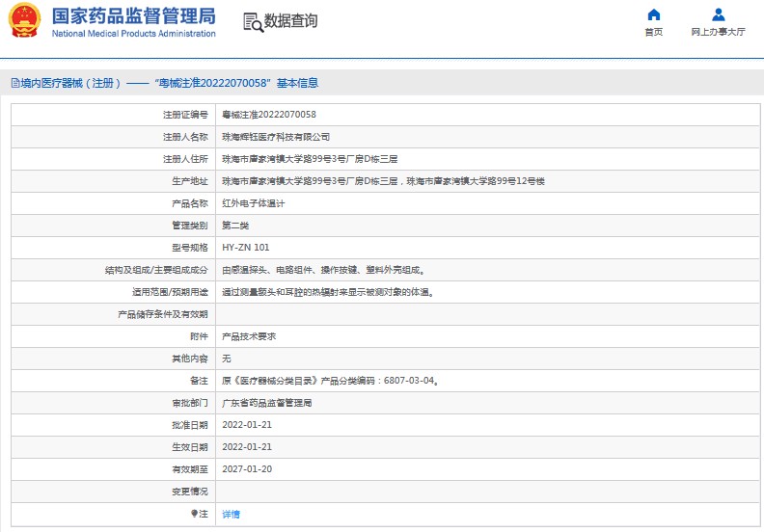This screenshot has height=532, width=764.
Task: Click the national emblem logo
Action: pos(24,20)
